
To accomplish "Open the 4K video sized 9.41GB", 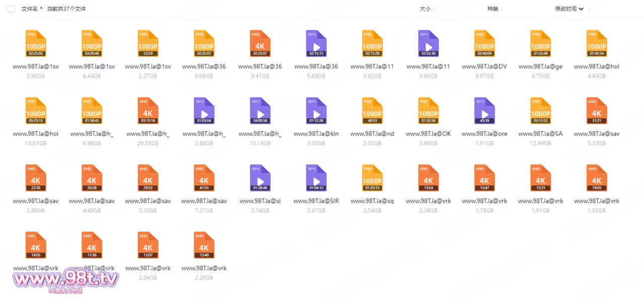I will point(260,44).
